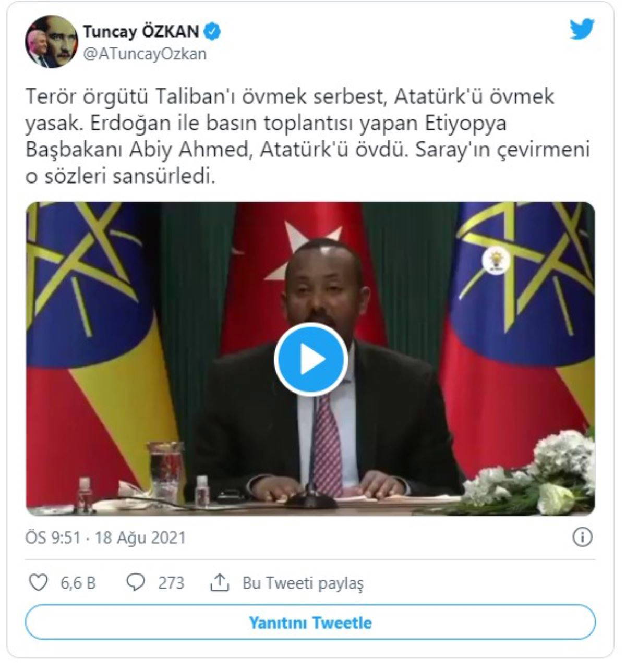626x672 pixels.
Task: Open the ÖS 9:51 time link
Action: (x=53, y=537)
